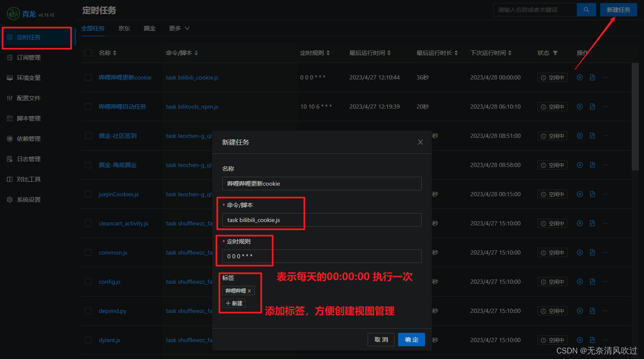
Task: Click the 定时规则 input field
Action: [322, 256]
